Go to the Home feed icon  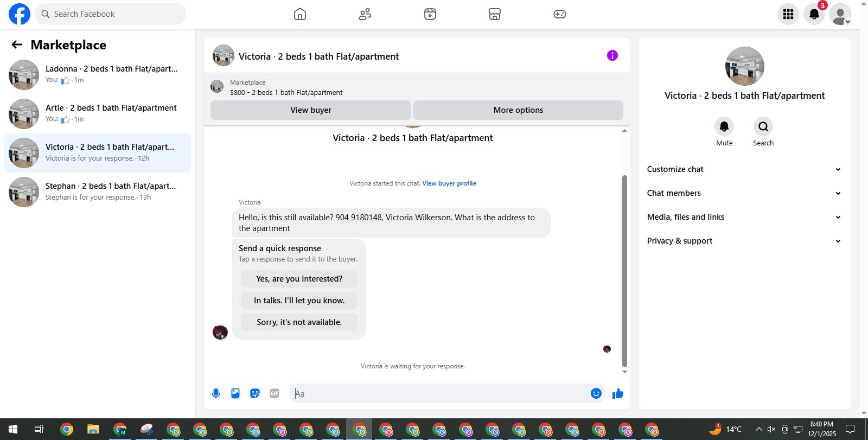click(300, 14)
